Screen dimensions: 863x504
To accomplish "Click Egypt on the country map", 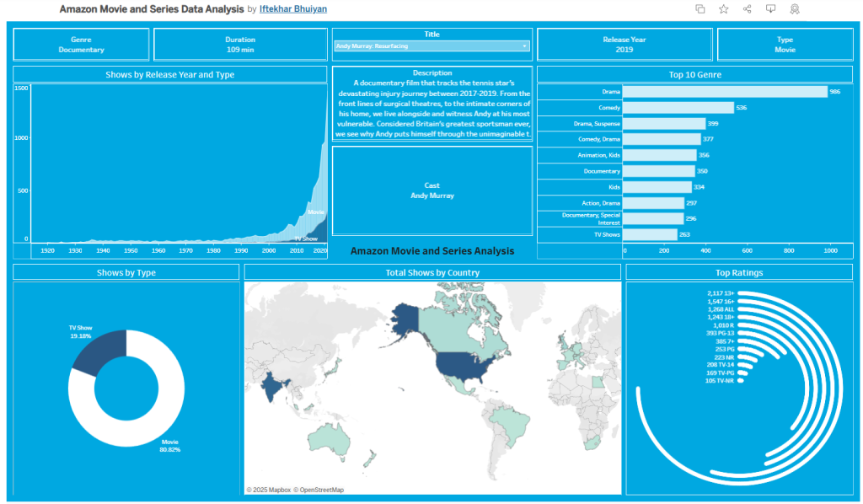I will (x=598, y=382).
